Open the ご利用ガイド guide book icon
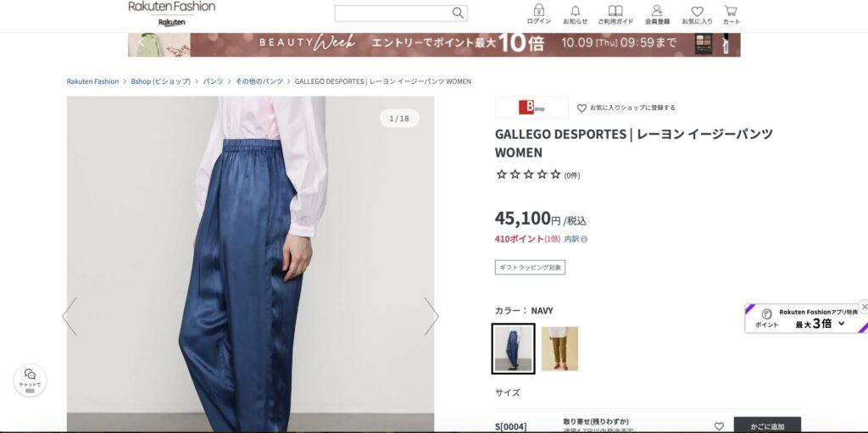 615,14
